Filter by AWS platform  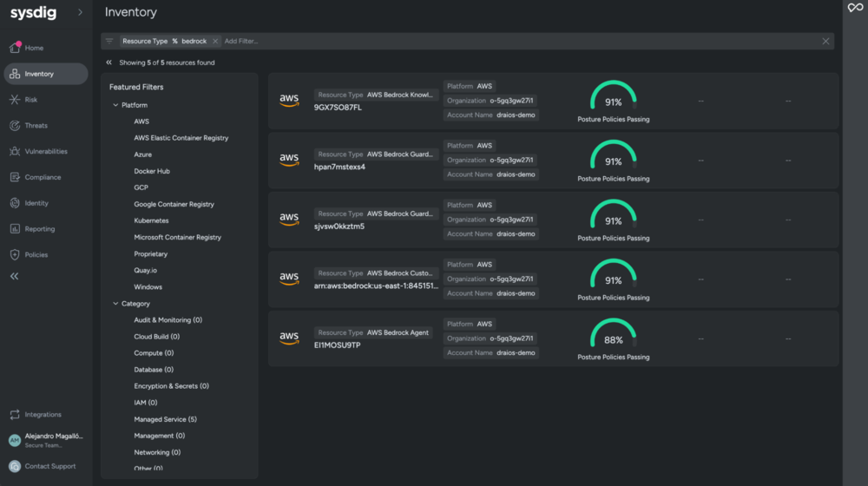(141, 121)
